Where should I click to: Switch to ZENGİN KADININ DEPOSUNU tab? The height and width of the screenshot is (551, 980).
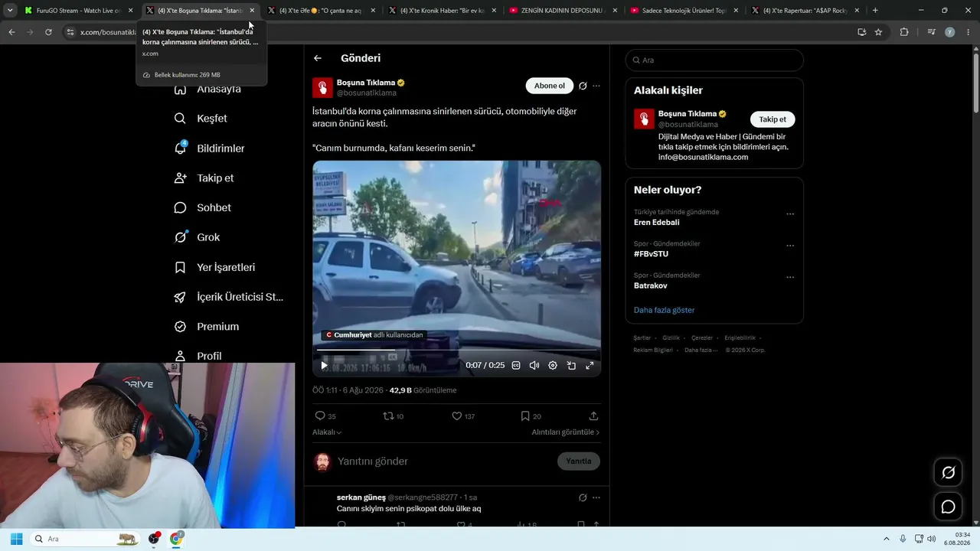tap(563, 11)
